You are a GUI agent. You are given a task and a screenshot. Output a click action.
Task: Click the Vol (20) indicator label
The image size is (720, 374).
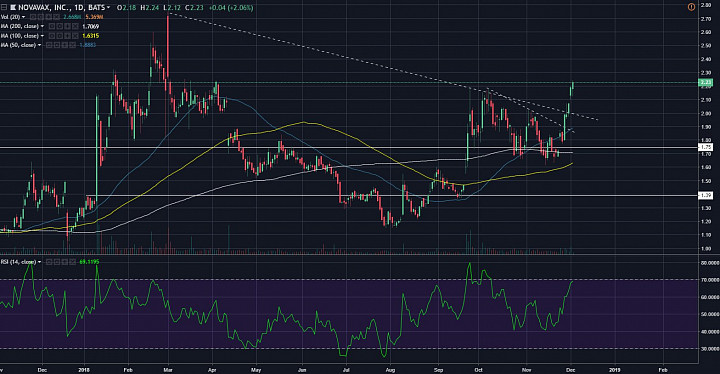click(11, 17)
